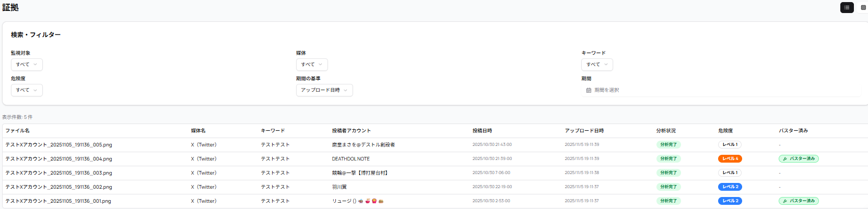Click calendar icon in 期間 field
Screen dimensions: 868x209
589,90
